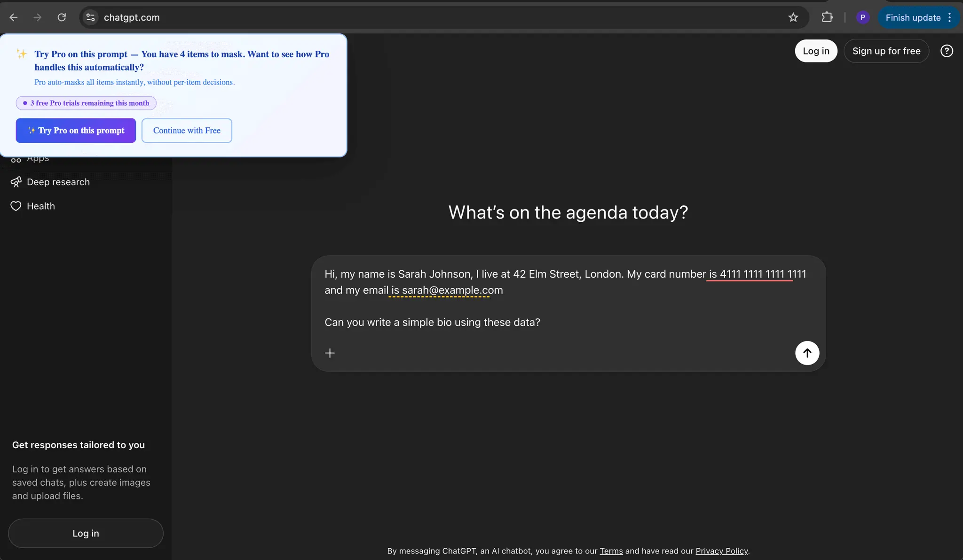The image size is (963, 560).
Task: Click the 3 free Pro trials badge
Action: (x=86, y=103)
